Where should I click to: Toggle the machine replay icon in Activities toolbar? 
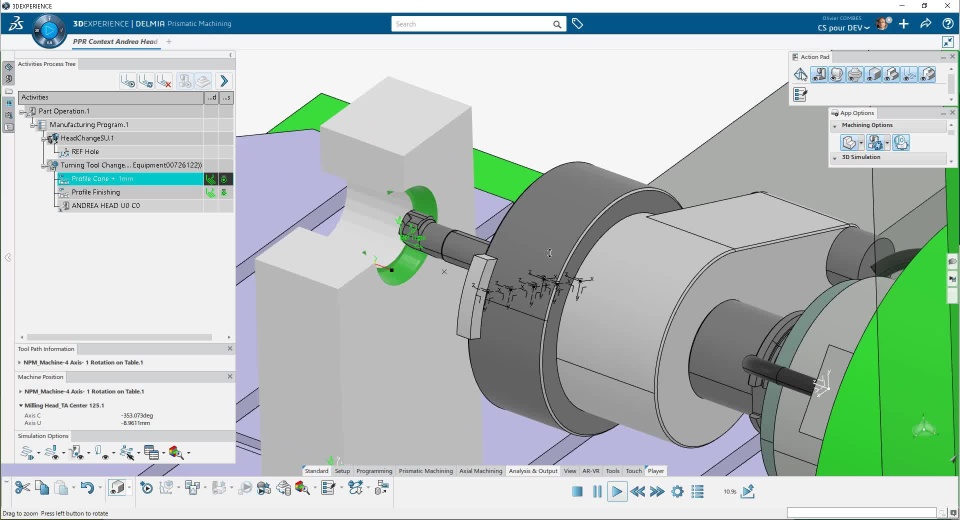click(x=184, y=81)
